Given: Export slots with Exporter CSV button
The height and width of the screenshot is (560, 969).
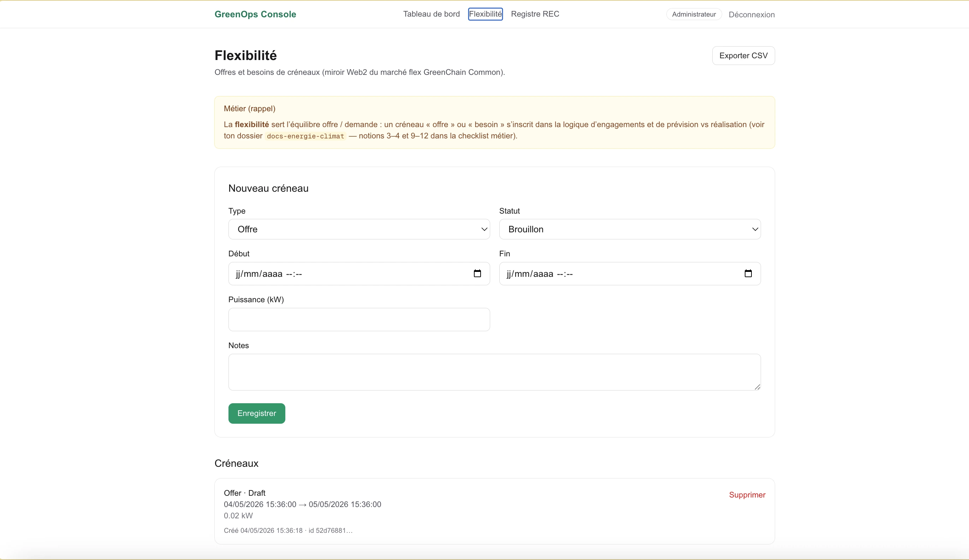Looking at the screenshot, I should (743, 56).
